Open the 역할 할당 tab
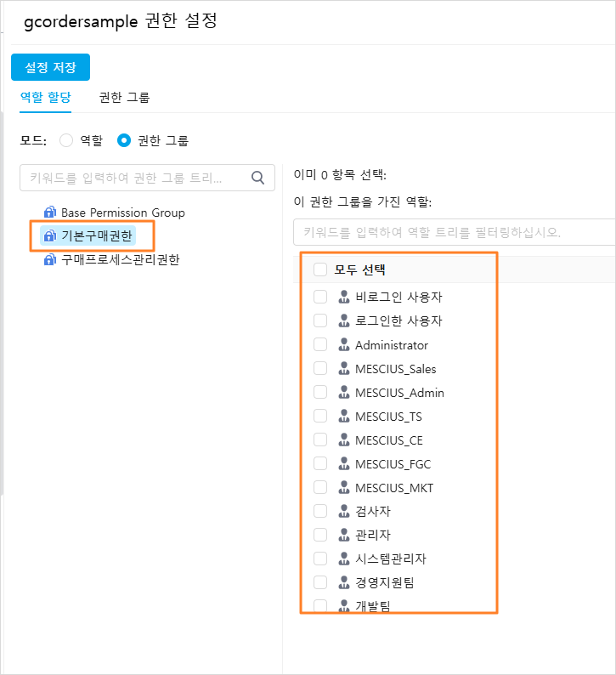 coord(46,97)
